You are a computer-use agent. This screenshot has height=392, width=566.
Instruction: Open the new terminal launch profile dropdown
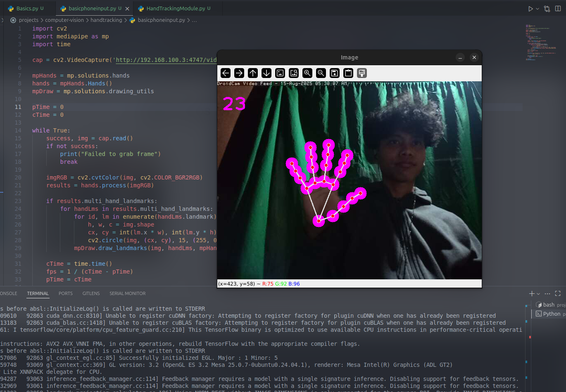coord(538,294)
